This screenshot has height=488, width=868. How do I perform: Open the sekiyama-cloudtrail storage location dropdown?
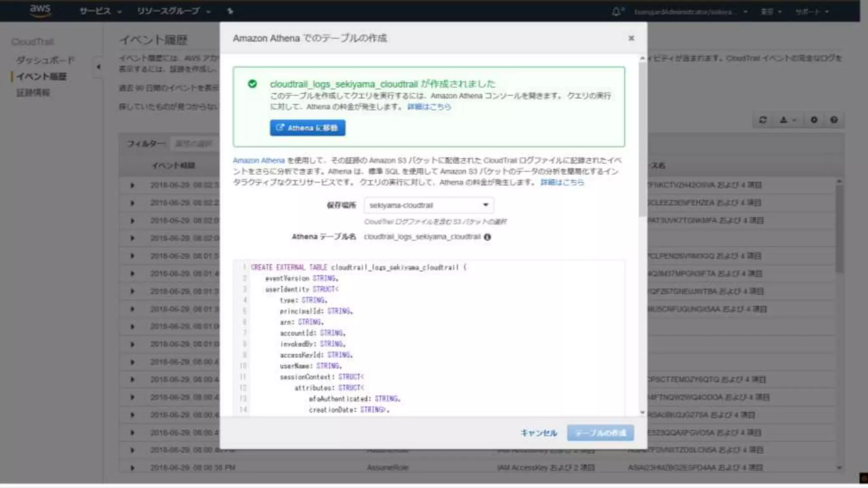[x=428, y=205]
